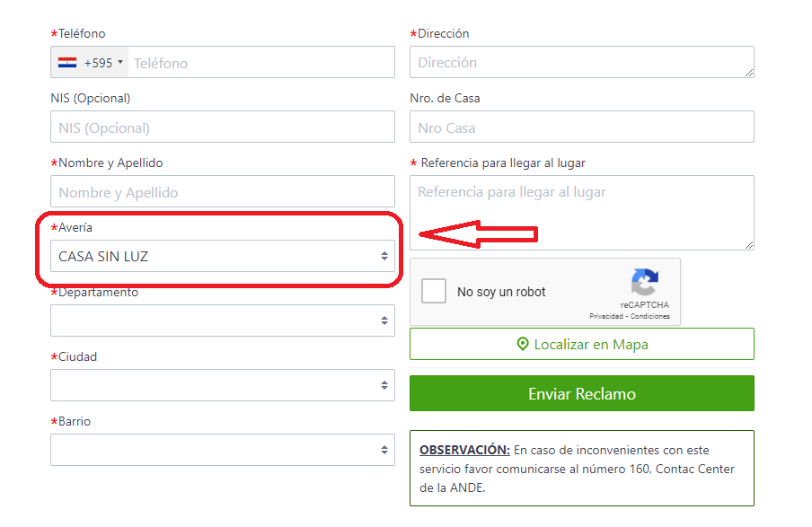Click the map pin icon

coord(523,344)
